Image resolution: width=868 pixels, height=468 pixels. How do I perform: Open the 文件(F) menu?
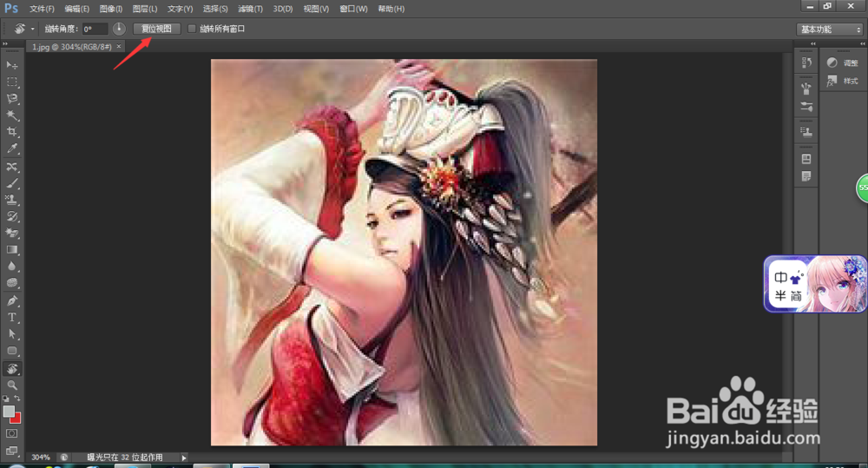[42, 9]
